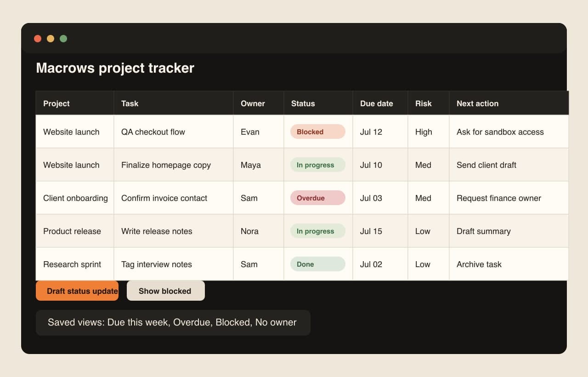Select the Status column header
This screenshot has width=588, height=377.
click(x=318, y=103)
